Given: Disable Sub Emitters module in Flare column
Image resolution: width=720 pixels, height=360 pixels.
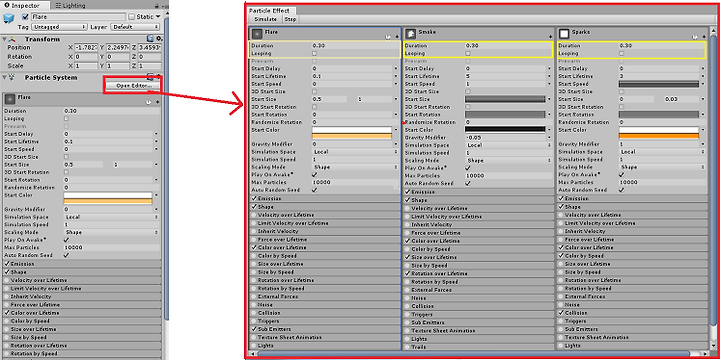Looking at the screenshot, I should [x=254, y=329].
